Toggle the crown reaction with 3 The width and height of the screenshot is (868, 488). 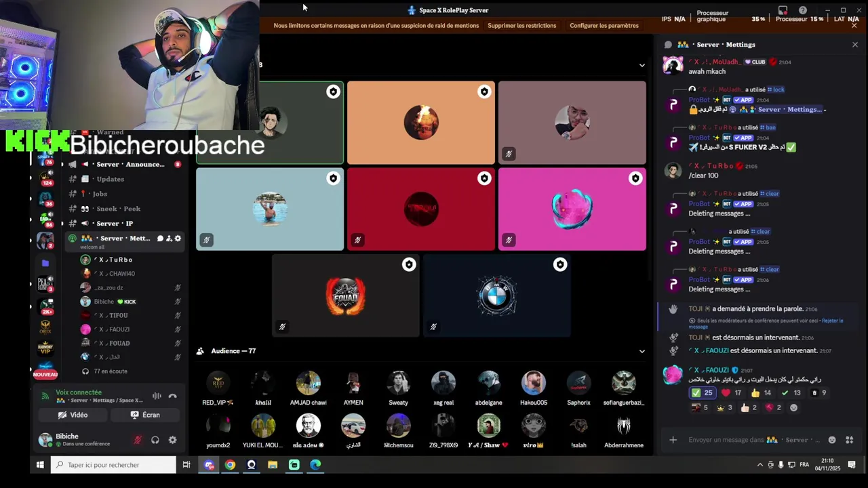[725, 407]
